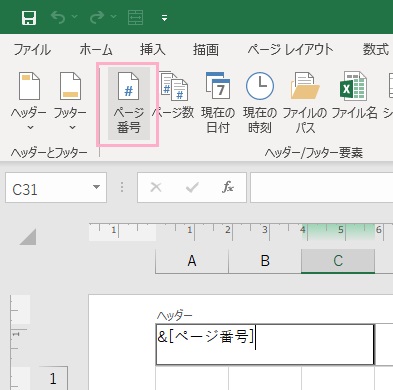Screen dimensions: 393x390
Task: Click the Save icon in title bar
Action: pos(29,18)
